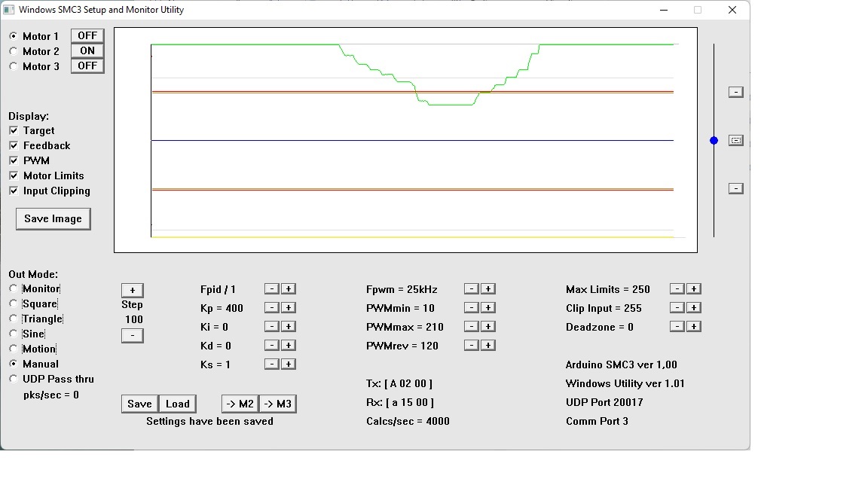This screenshot has width=868, height=488.
Task: Click the blue manual position slider handle
Action: tap(714, 141)
